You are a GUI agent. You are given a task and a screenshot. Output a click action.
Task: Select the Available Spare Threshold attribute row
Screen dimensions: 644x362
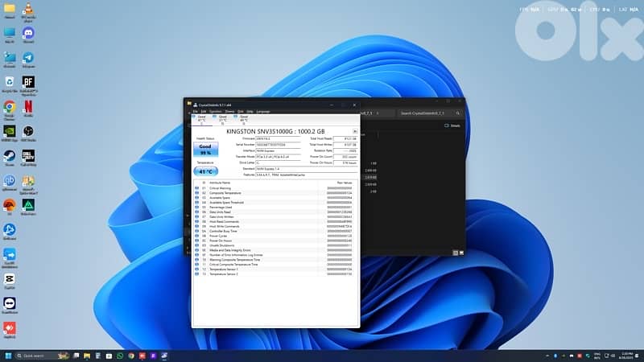275,203
